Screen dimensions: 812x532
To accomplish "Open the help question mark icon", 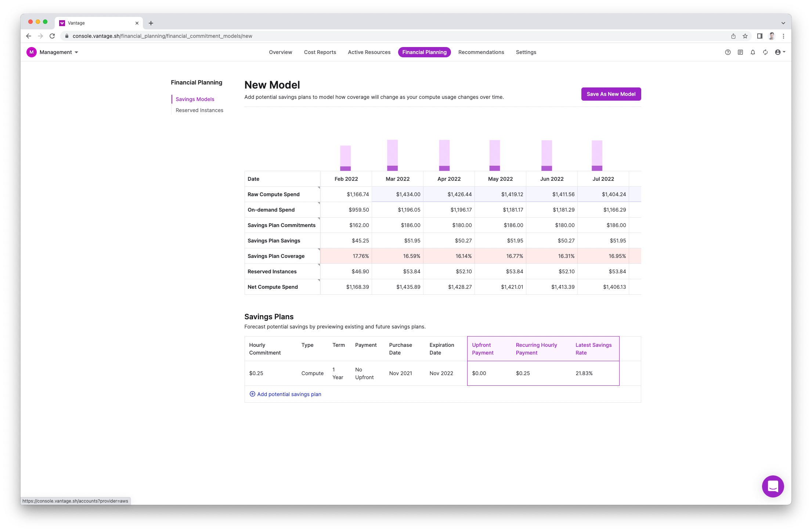I will pyautogui.click(x=728, y=52).
